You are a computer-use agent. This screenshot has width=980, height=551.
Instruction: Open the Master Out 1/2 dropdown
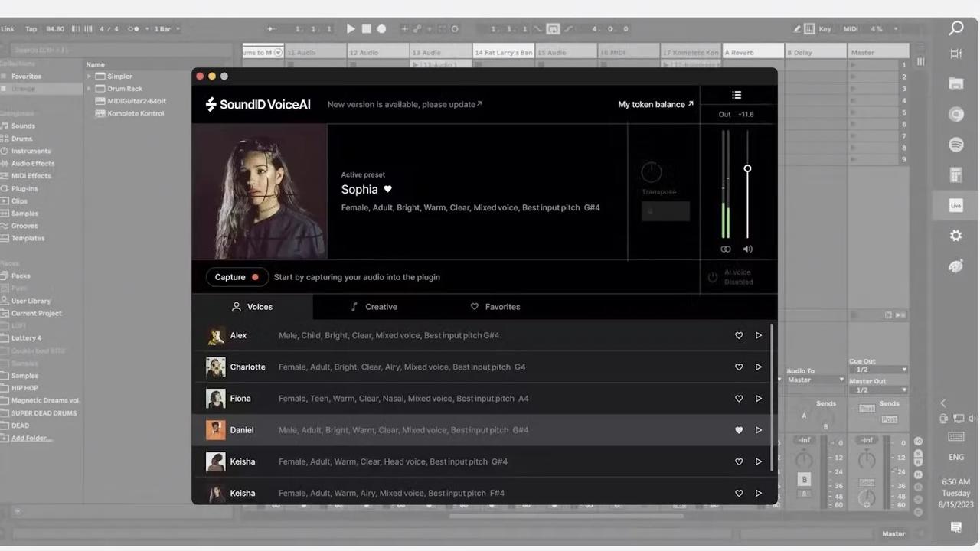pos(877,390)
